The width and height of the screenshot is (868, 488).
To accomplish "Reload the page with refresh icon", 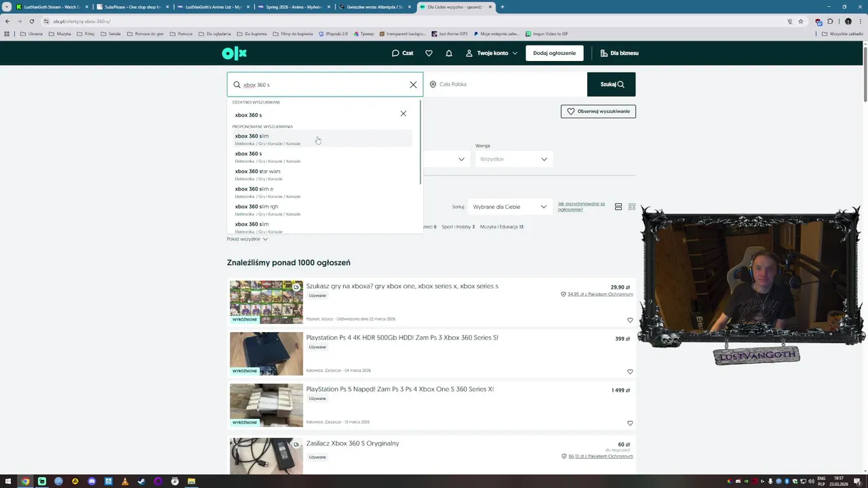I will click(31, 21).
